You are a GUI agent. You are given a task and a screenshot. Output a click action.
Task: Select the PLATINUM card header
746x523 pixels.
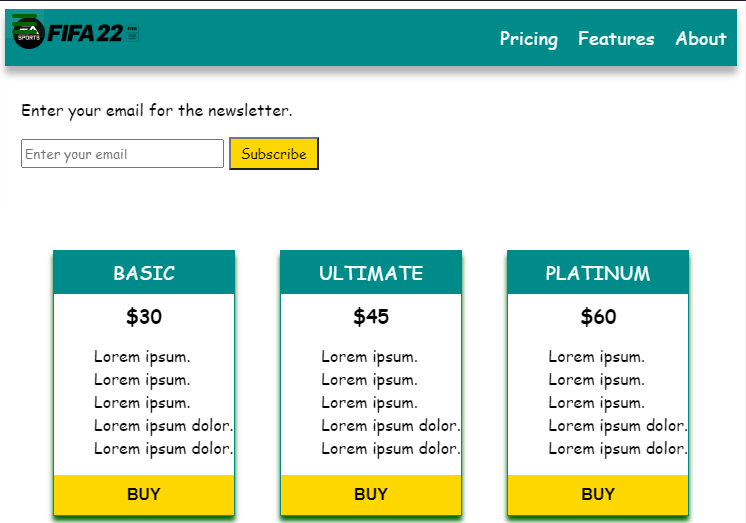click(x=598, y=273)
